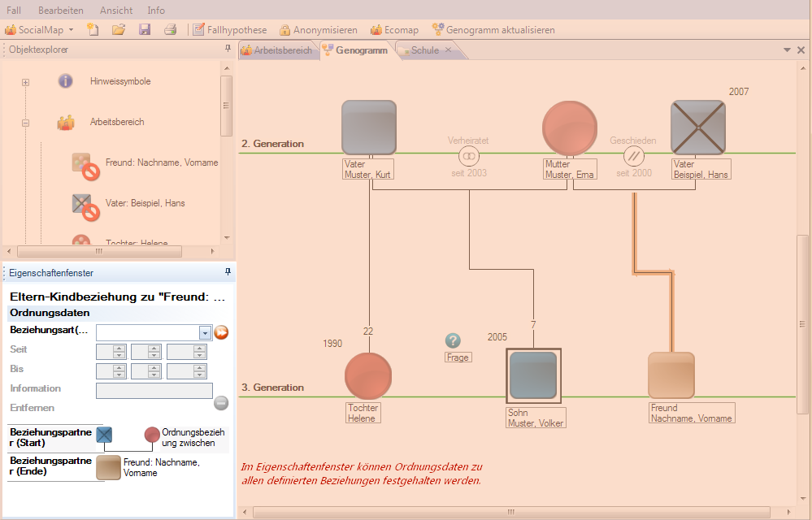Click the Genogramm horizontal scrollbar thumb
The image size is (812, 520).
pos(511,512)
